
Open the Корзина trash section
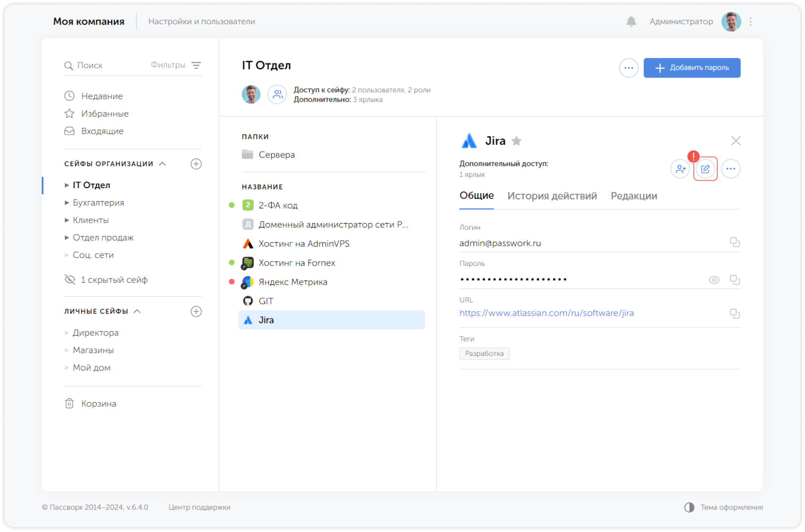99,404
